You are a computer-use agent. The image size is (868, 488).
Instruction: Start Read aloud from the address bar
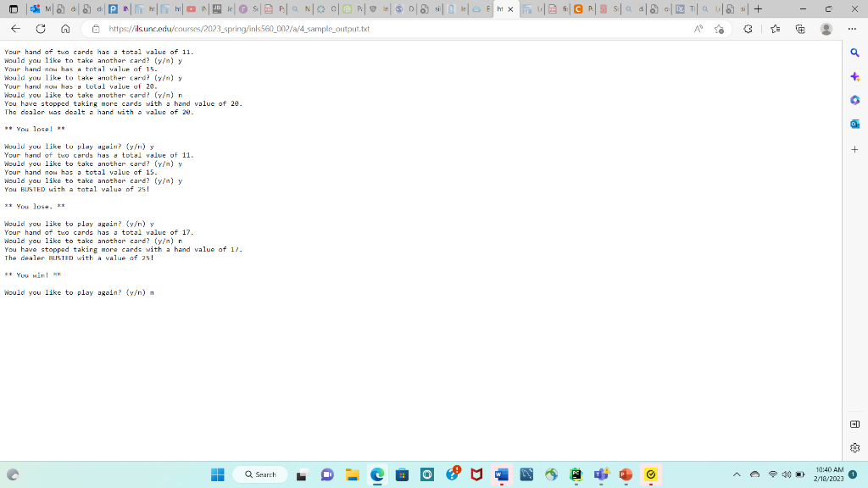(700, 28)
